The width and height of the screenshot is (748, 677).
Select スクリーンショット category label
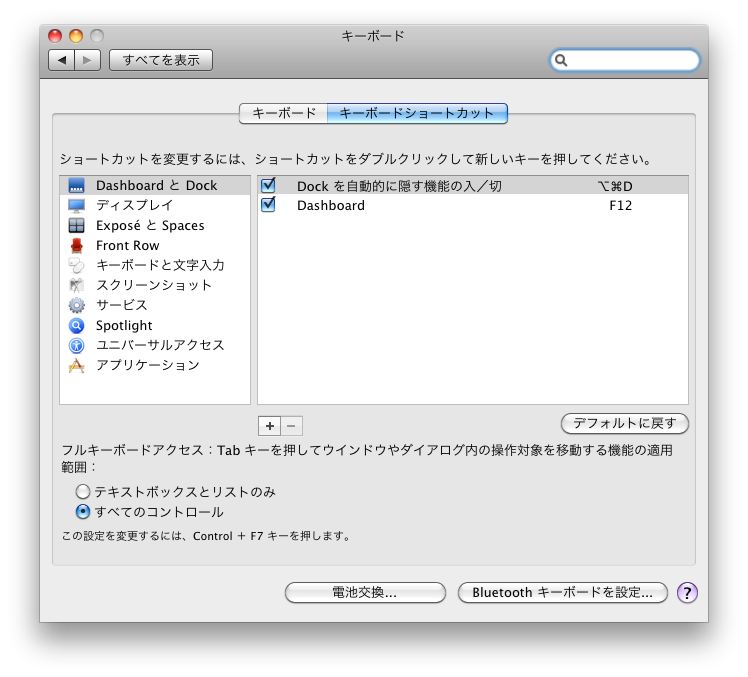(x=154, y=285)
